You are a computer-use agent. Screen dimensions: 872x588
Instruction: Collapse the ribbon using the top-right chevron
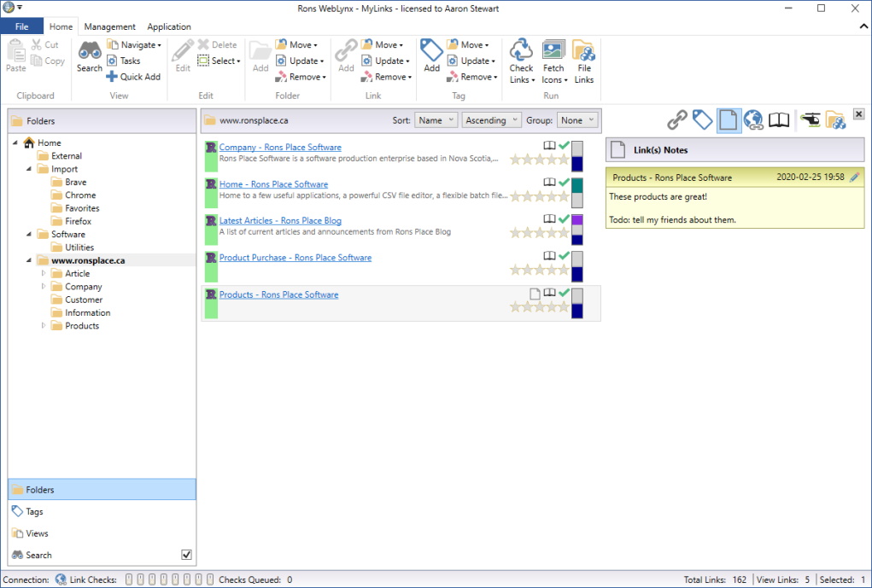point(863,26)
